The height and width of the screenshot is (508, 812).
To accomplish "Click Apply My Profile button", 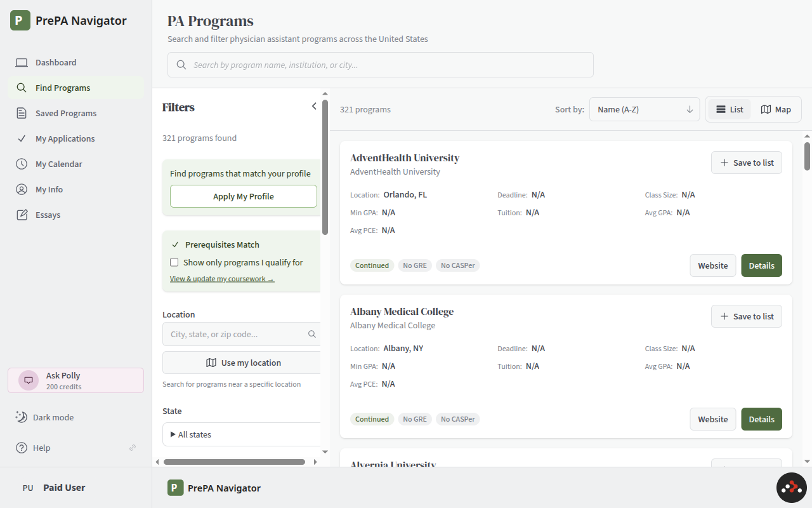I will tap(244, 196).
